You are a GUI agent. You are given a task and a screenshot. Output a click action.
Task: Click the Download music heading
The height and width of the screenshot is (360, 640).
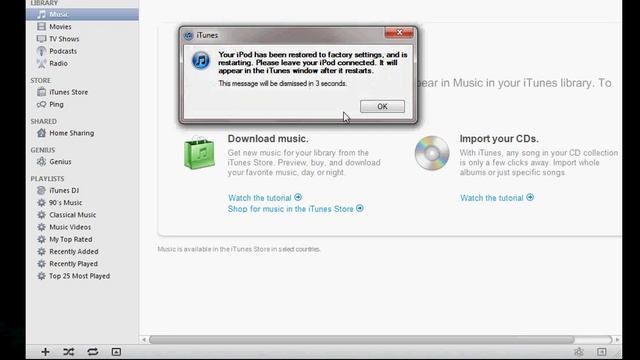268,139
